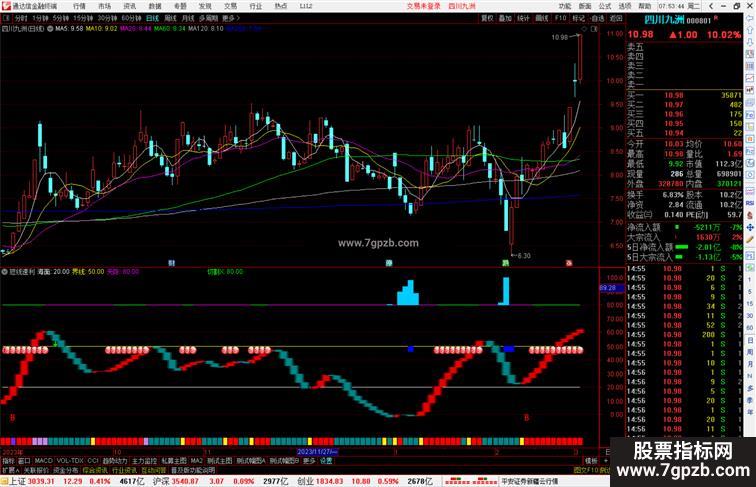The image size is (756, 487).
Task: Open the 多周期 multi-period view
Action: tap(208, 18)
